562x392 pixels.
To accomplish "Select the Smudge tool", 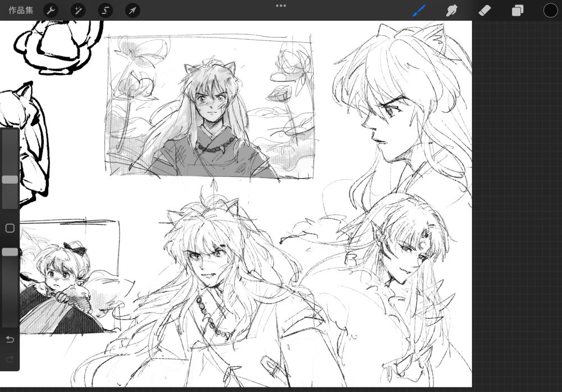I will [452, 11].
